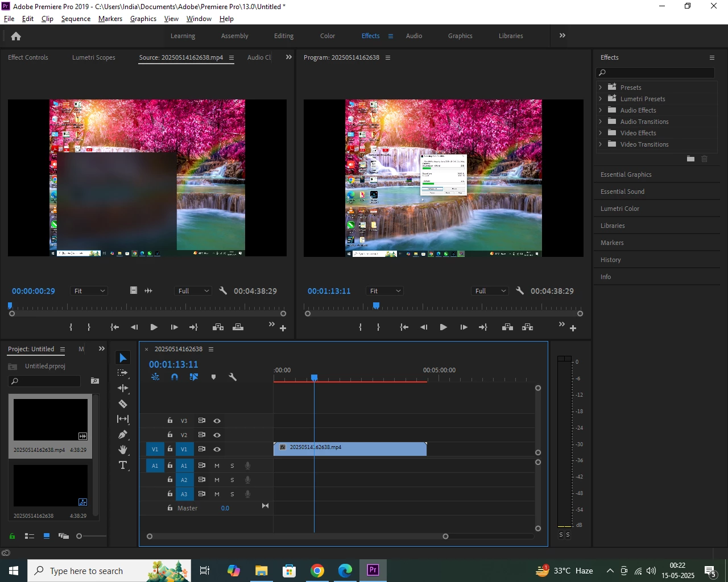Image resolution: width=728 pixels, height=582 pixels.
Task: Add marker in the timeline panel
Action: tap(213, 377)
